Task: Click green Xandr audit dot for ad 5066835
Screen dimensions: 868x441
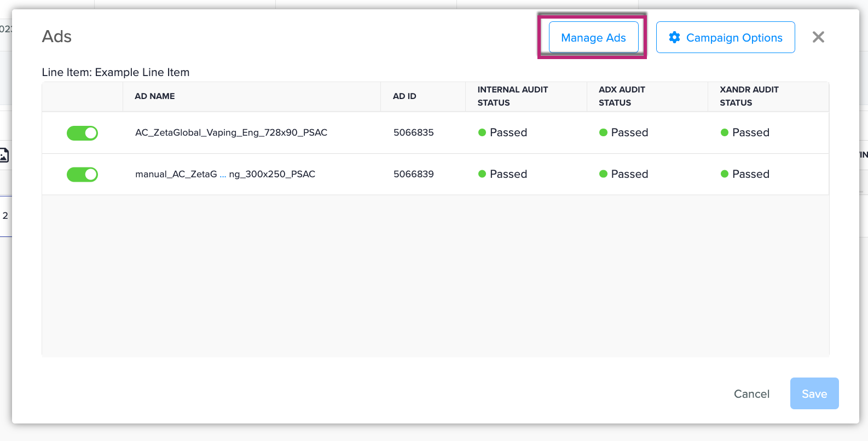Action: point(724,132)
